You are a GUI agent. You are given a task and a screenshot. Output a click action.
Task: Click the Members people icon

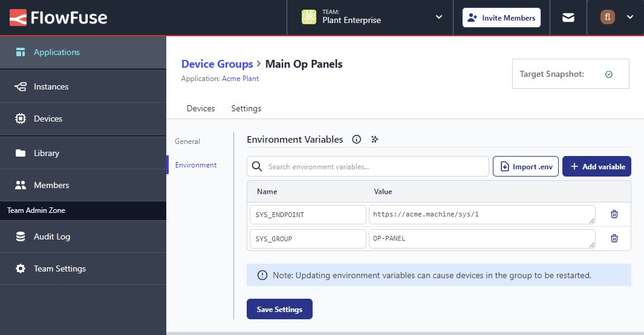(x=21, y=185)
